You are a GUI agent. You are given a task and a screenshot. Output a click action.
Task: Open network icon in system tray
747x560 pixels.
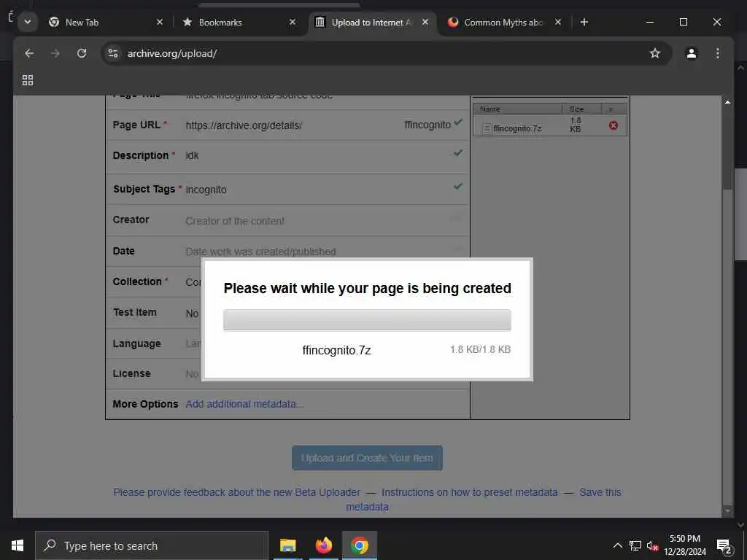click(635, 545)
